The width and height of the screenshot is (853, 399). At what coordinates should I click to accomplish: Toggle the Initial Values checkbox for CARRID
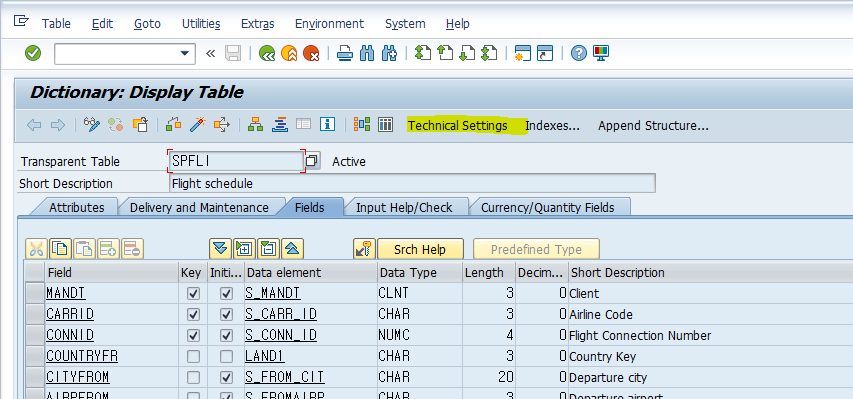[226, 315]
